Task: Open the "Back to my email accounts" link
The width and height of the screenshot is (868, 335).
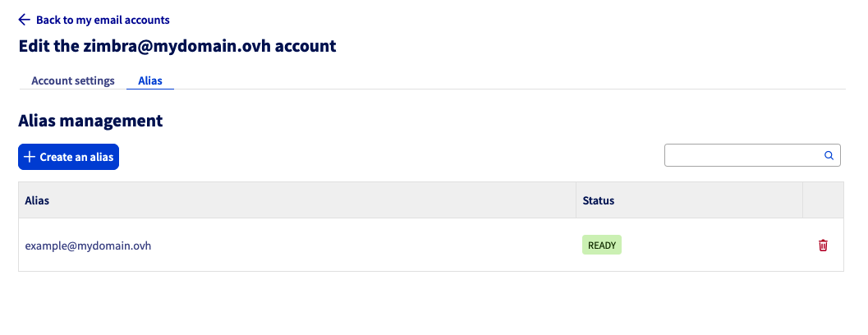Action: 103,20
